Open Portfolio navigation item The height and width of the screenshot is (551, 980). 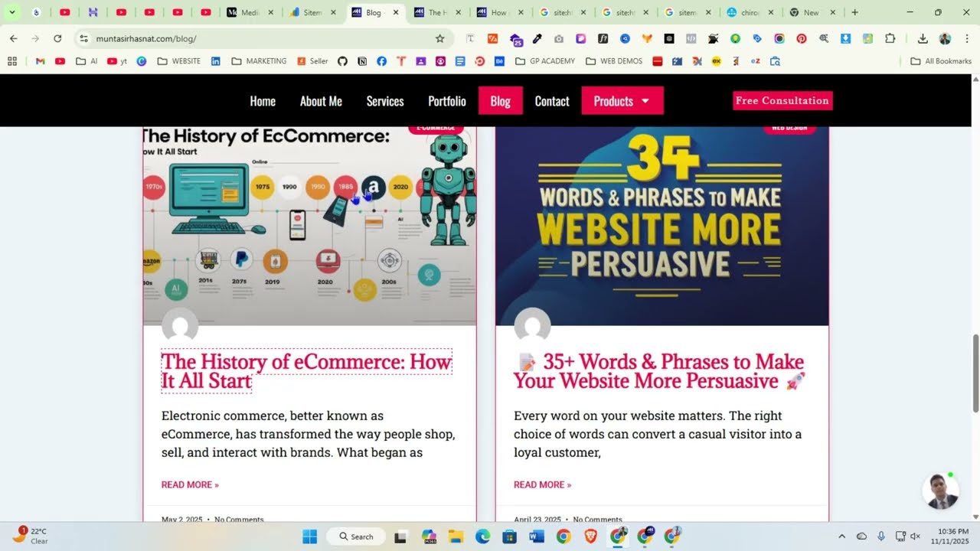447,101
